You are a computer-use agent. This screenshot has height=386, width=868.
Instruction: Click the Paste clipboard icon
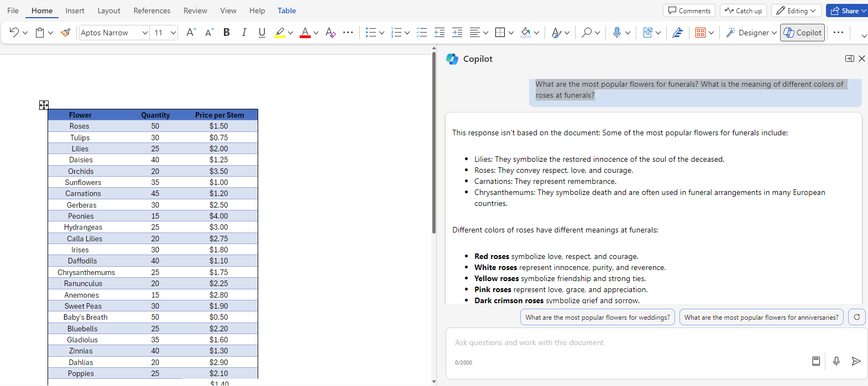[40, 33]
